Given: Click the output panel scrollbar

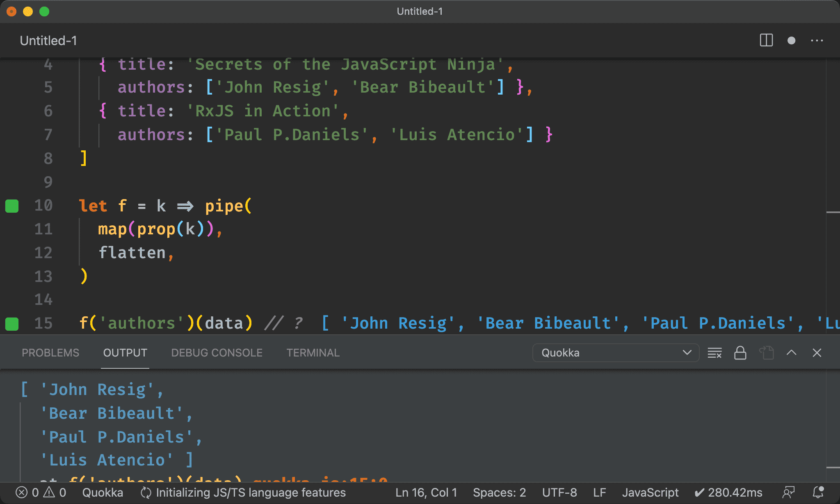Looking at the screenshot, I should (833, 425).
